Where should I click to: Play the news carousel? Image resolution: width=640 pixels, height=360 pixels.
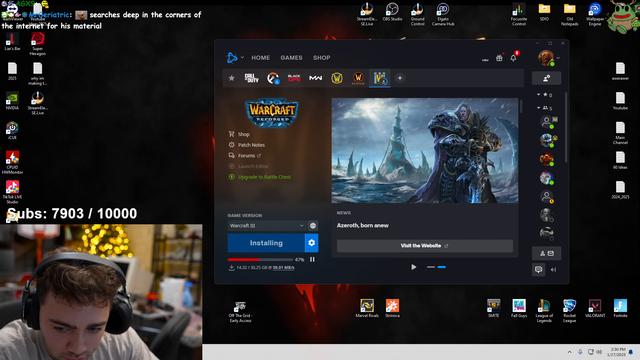[413, 267]
